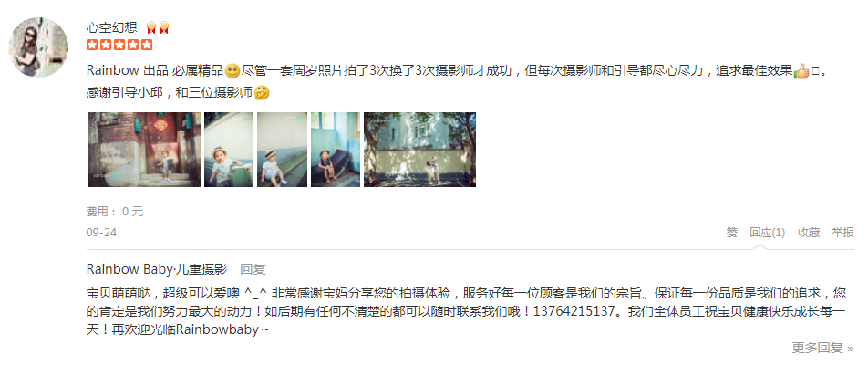Image resolution: width=868 pixels, height=376 pixels.
Task: Click the thinking emoji after 三位摄影师
Action: (x=262, y=93)
